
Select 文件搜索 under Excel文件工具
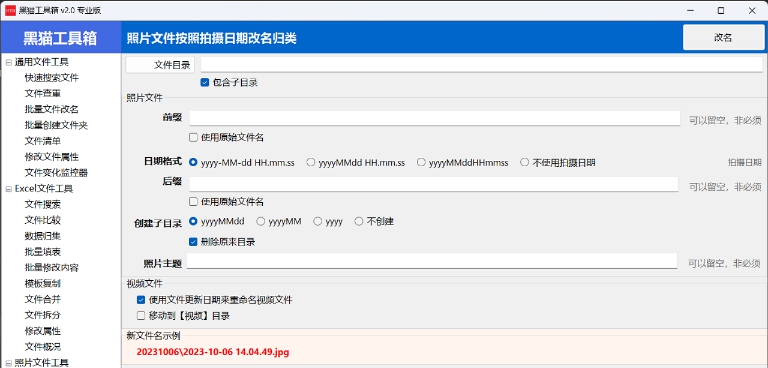click(43, 204)
